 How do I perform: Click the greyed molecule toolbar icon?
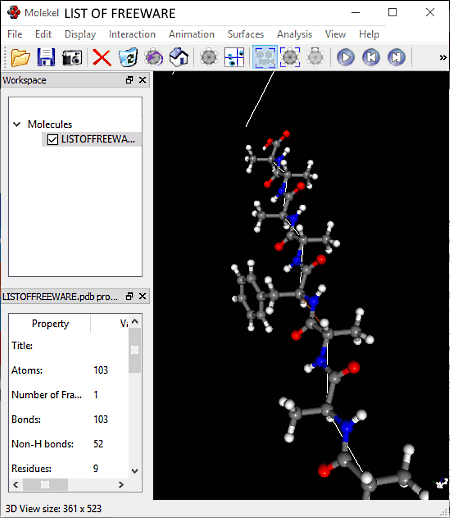315,57
